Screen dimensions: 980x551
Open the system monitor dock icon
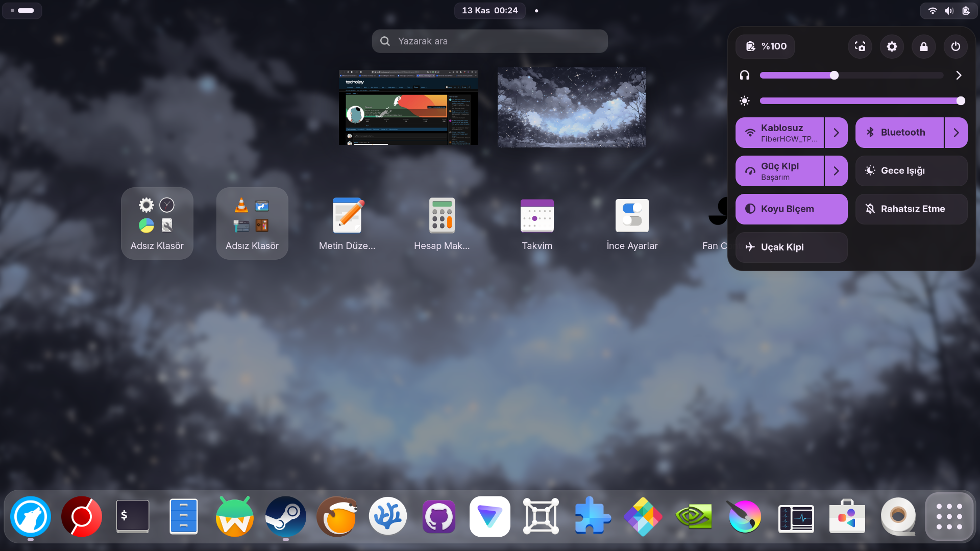pyautogui.click(x=796, y=518)
